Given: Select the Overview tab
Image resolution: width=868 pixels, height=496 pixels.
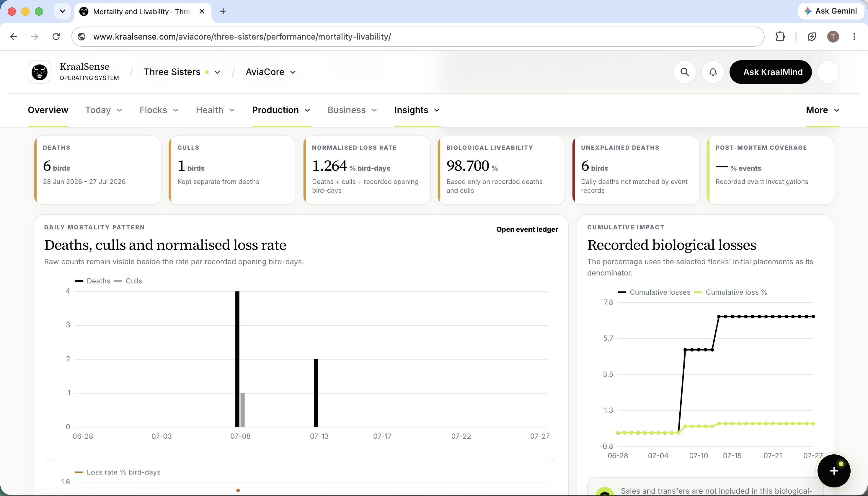Looking at the screenshot, I should pos(48,110).
